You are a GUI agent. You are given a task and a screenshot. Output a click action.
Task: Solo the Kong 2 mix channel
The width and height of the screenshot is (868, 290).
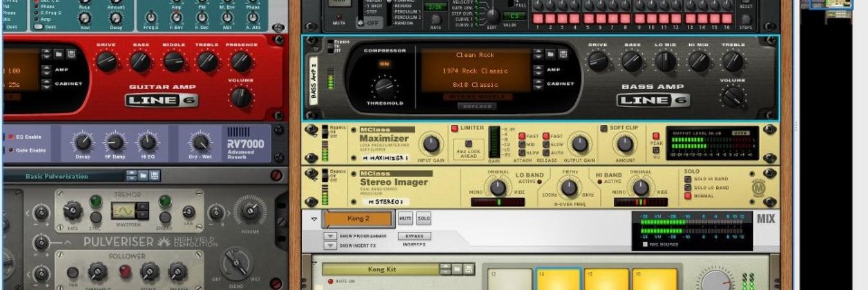[423, 218]
